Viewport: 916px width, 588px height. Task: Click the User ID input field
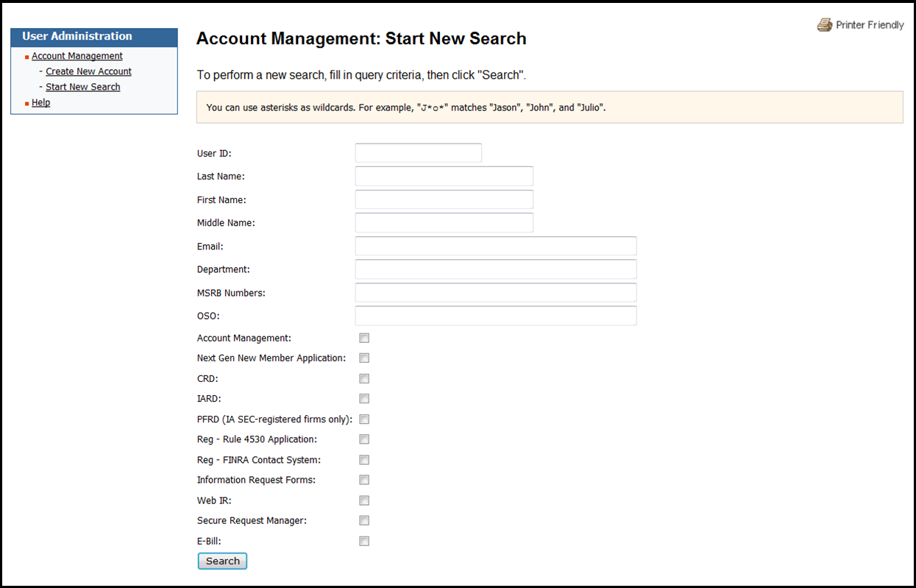pos(418,153)
